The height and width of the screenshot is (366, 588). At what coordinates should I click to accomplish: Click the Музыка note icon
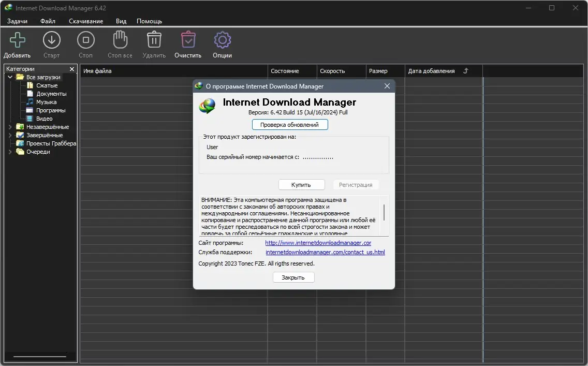[x=30, y=102]
